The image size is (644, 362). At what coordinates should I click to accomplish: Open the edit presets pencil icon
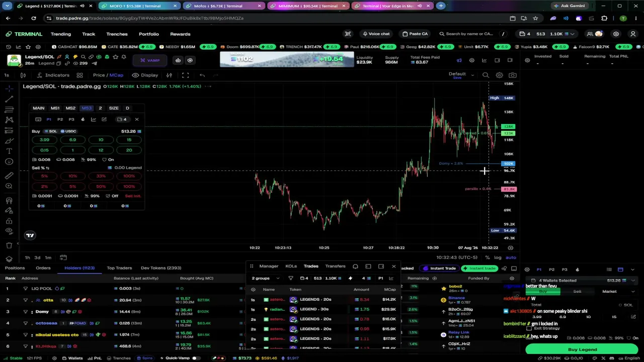point(104,119)
